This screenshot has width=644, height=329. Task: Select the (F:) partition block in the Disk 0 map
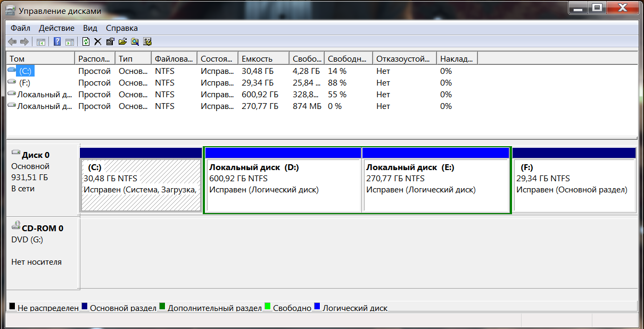tap(574, 180)
